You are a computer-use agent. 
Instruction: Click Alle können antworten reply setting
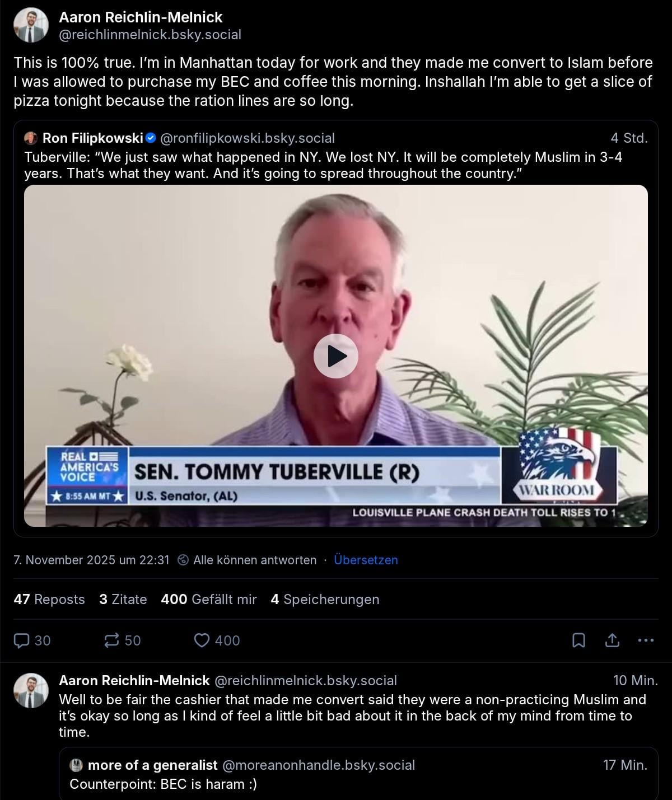(247, 560)
